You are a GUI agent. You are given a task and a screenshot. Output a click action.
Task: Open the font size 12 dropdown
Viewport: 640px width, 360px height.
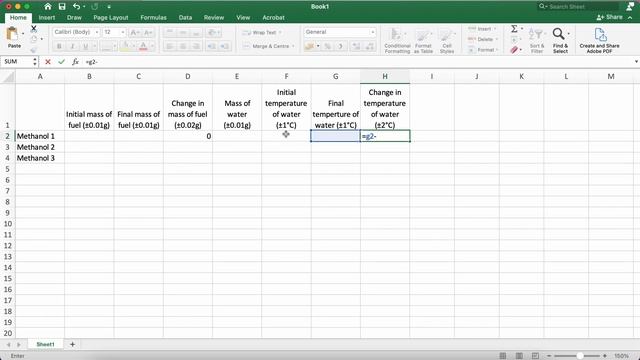(122, 32)
